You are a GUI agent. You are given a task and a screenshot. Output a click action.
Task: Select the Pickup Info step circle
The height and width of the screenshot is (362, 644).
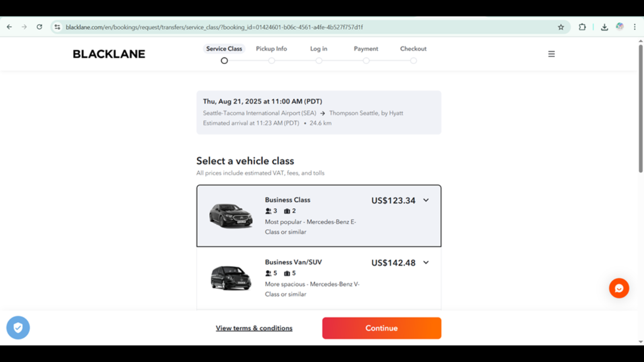point(272,61)
